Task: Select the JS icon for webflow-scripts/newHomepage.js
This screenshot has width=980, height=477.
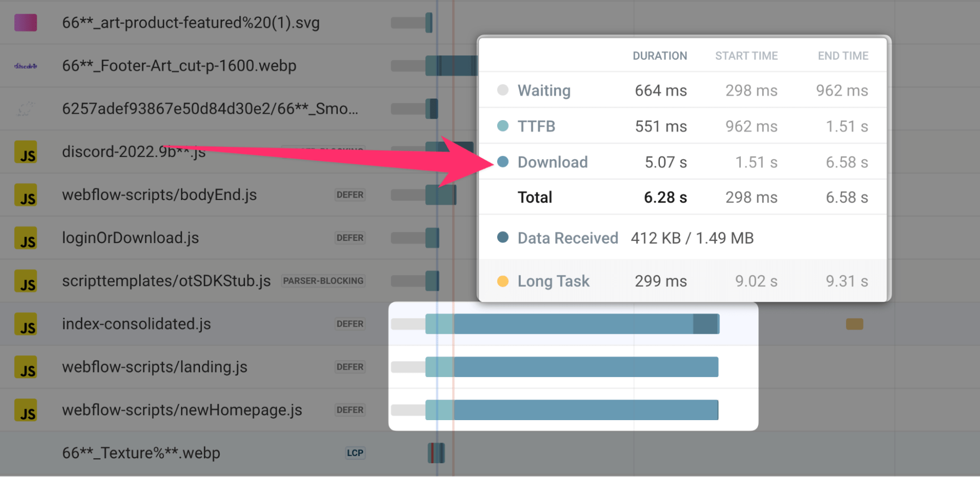Action: pyautogui.click(x=26, y=410)
